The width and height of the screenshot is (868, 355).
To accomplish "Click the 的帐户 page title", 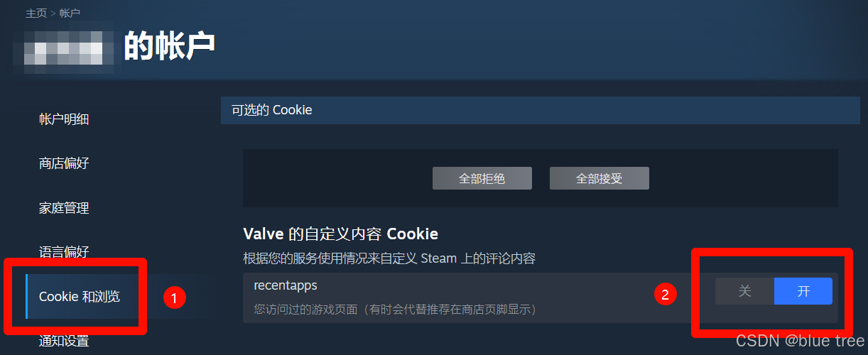I will (x=170, y=46).
